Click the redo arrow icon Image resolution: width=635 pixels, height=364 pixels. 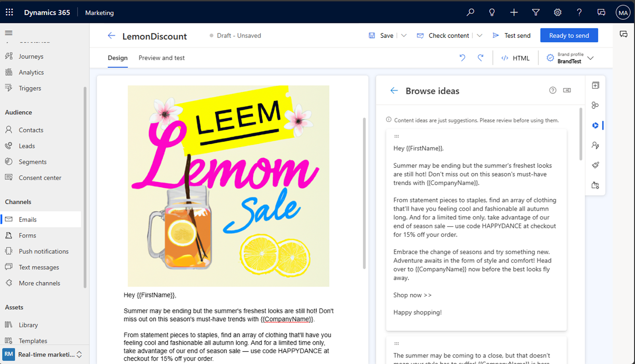tap(481, 58)
